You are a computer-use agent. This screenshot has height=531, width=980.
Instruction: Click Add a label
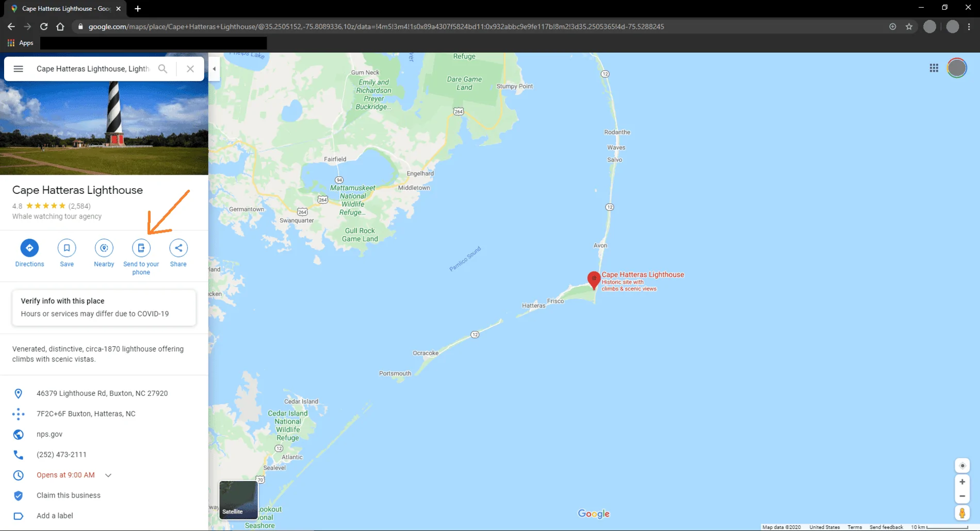(x=55, y=516)
